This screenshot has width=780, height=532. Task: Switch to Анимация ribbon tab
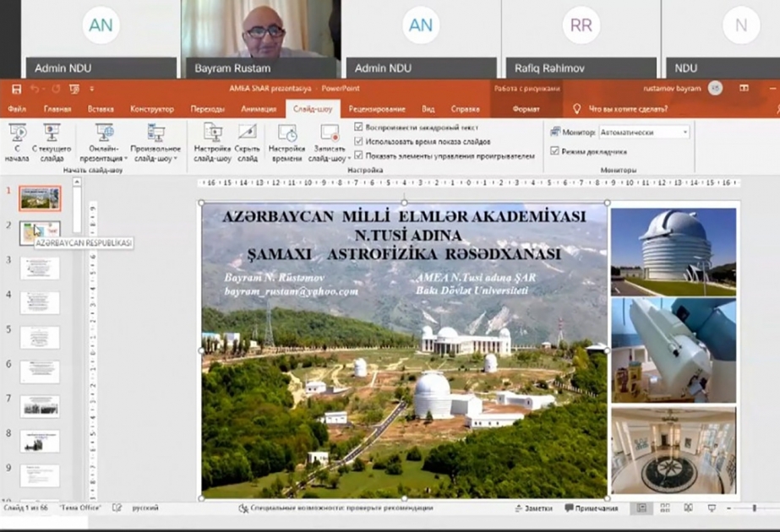(x=259, y=109)
